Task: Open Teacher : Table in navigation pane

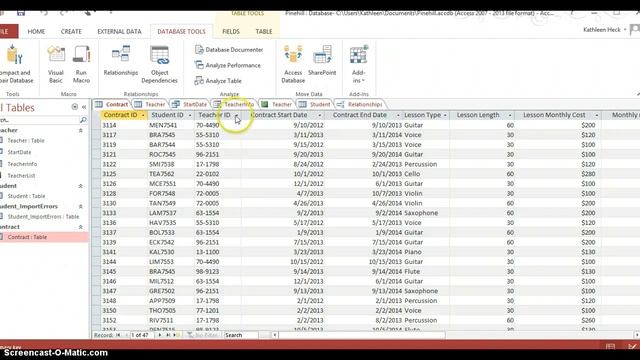Action: (x=26, y=140)
